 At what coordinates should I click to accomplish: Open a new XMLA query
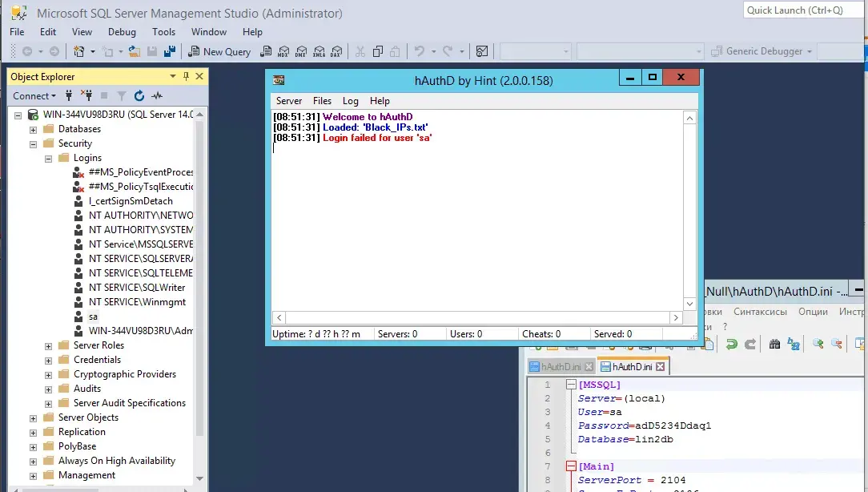(319, 51)
